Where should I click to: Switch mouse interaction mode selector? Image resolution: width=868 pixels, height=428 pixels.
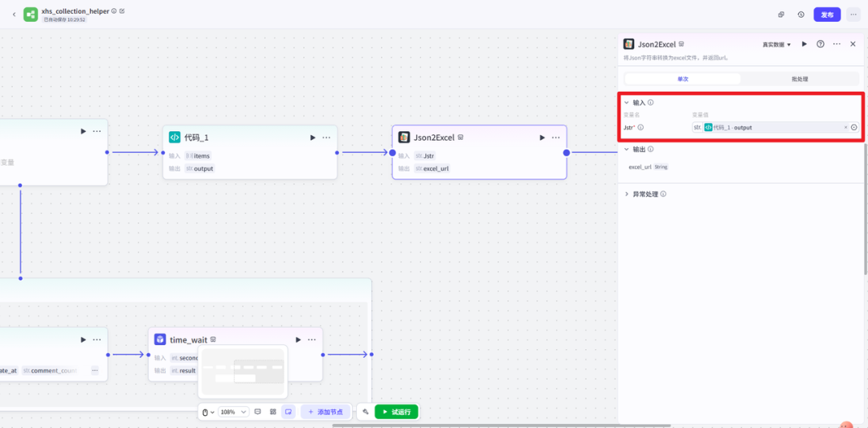point(207,412)
